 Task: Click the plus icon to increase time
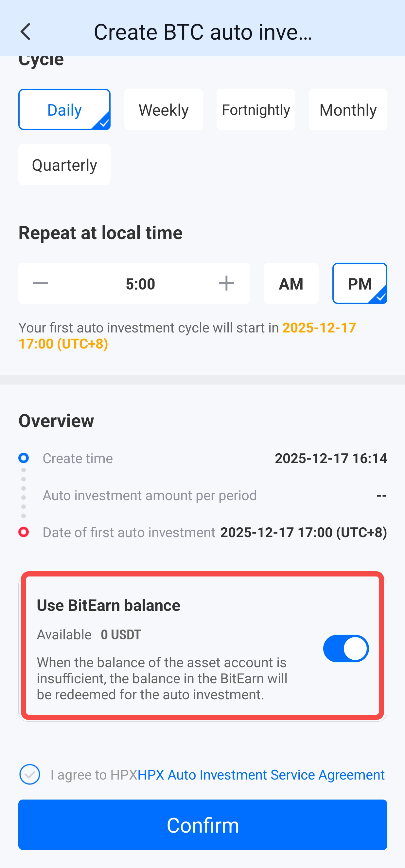(x=226, y=283)
